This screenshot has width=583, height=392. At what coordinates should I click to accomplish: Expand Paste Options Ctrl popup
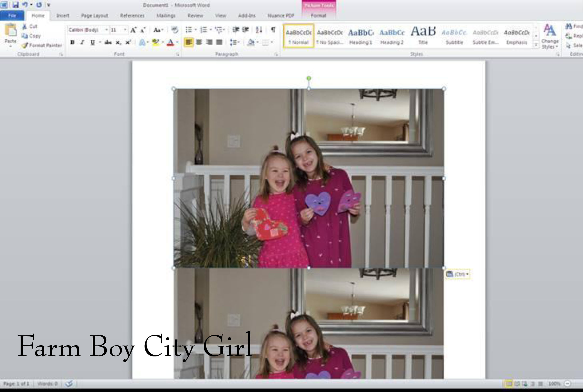click(x=458, y=274)
